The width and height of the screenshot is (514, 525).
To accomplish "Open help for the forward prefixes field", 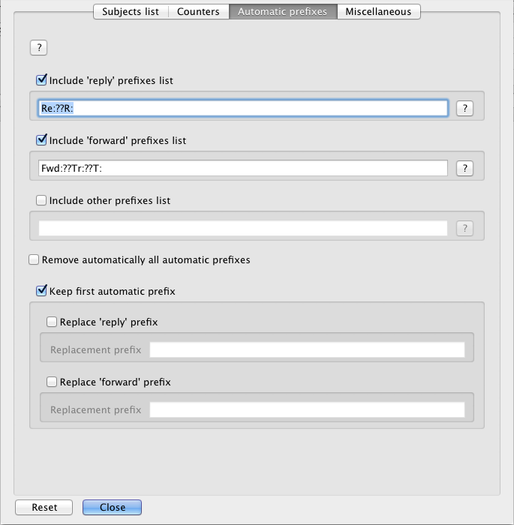I will click(x=465, y=168).
